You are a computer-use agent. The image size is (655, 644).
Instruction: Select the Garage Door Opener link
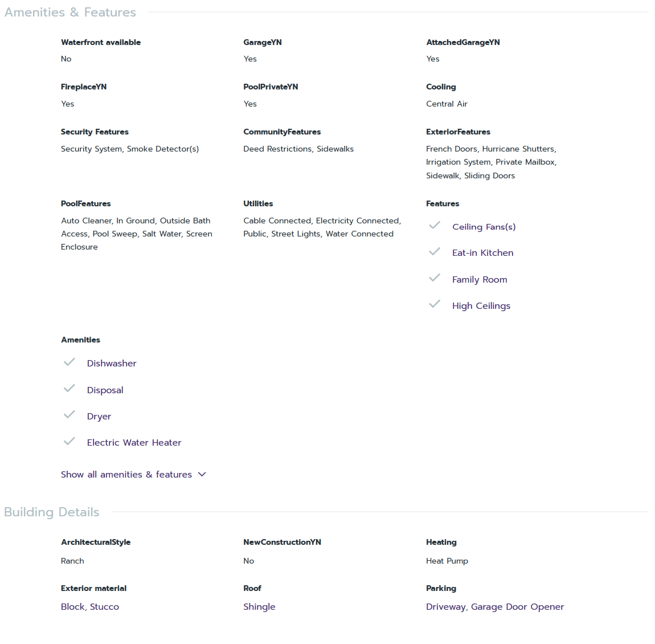(x=517, y=607)
